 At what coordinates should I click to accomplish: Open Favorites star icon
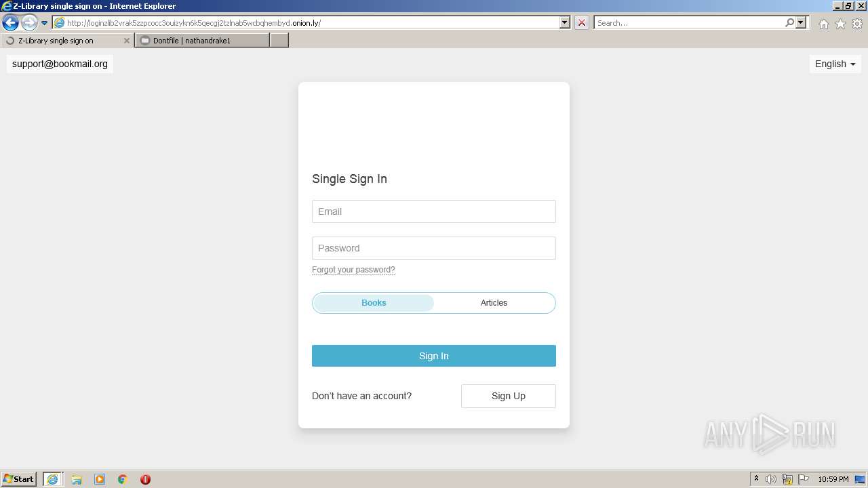(840, 24)
